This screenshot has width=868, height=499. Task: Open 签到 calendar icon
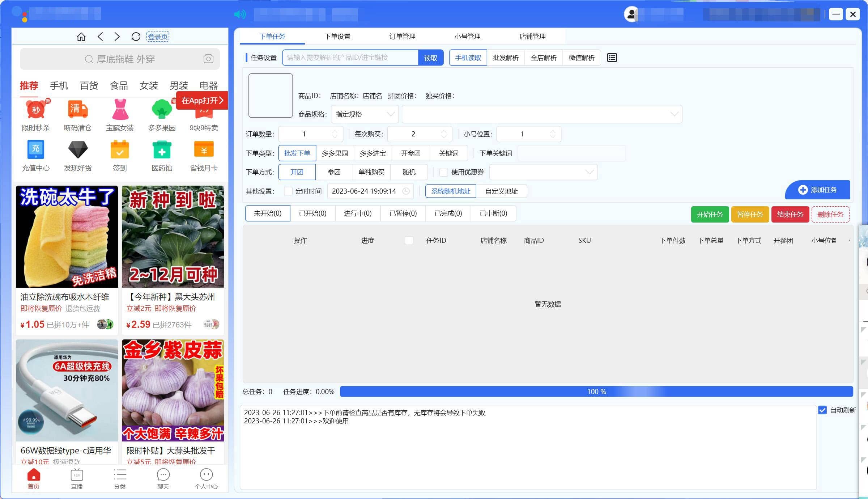(120, 149)
